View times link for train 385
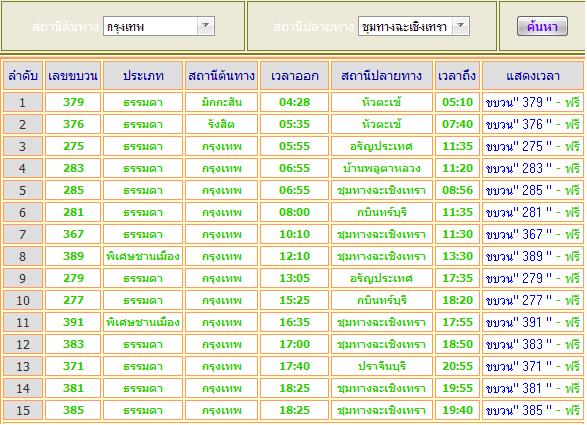Viewport: 587px width, 425px height. pyautogui.click(x=533, y=410)
